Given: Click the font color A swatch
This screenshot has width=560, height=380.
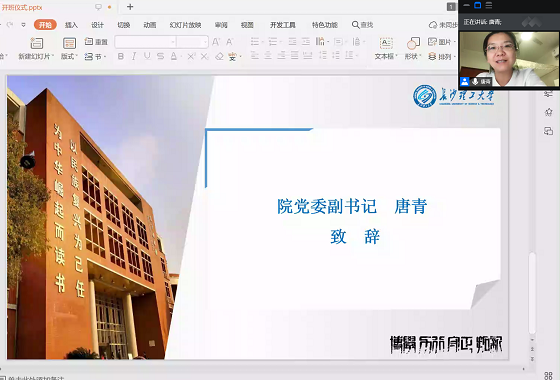Looking at the screenshot, I should [174, 56].
